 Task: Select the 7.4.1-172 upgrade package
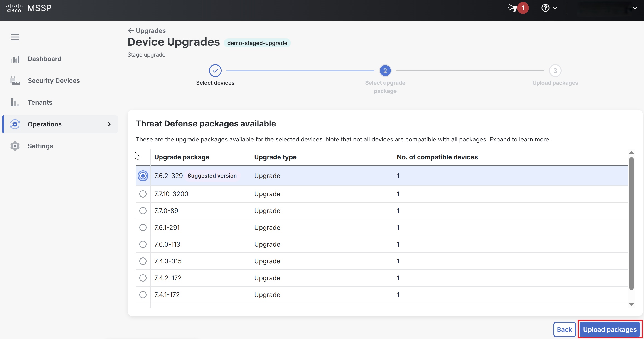(x=143, y=295)
